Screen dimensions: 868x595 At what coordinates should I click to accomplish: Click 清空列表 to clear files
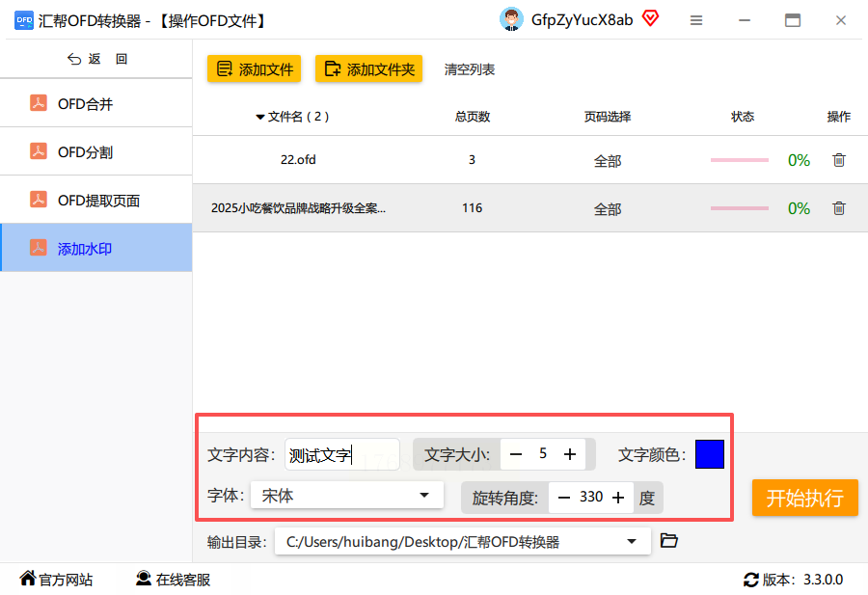pyautogui.click(x=470, y=69)
